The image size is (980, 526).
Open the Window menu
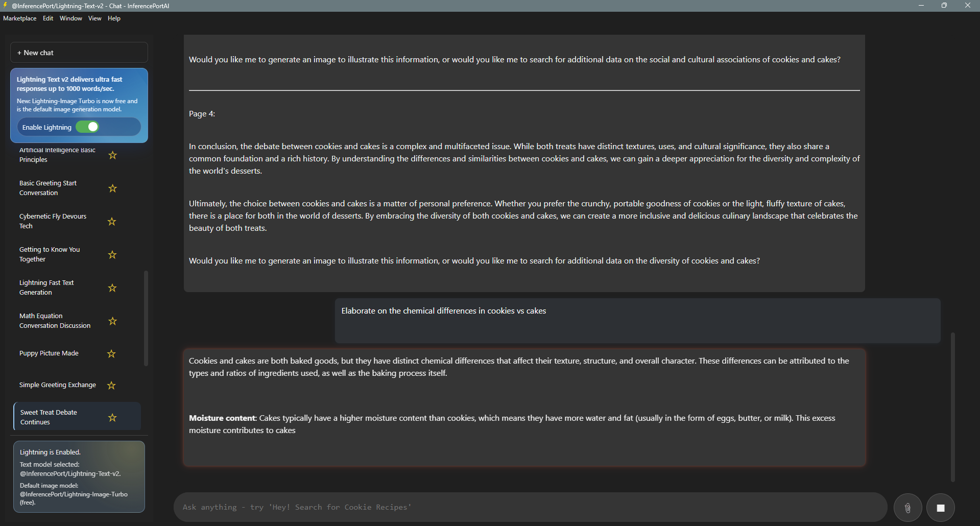point(70,18)
